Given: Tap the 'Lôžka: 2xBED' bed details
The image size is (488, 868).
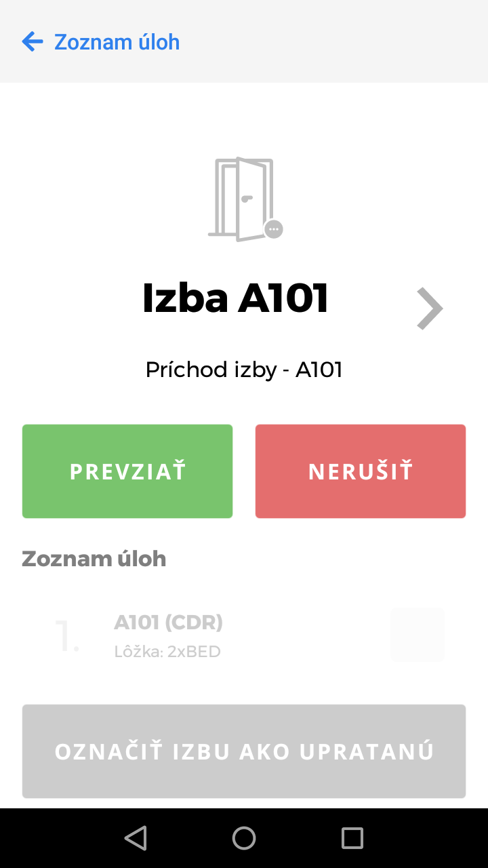Looking at the screenshot, I should point(167,652).
